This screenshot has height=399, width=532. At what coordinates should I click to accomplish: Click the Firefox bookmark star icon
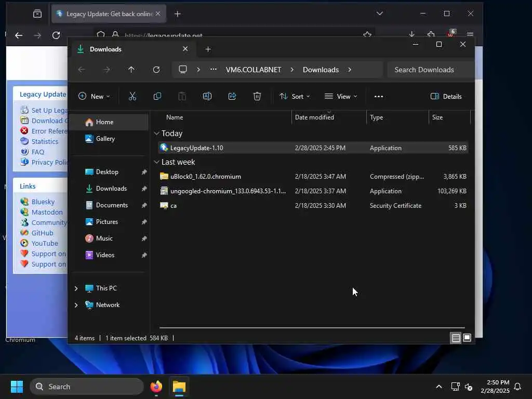367,34
